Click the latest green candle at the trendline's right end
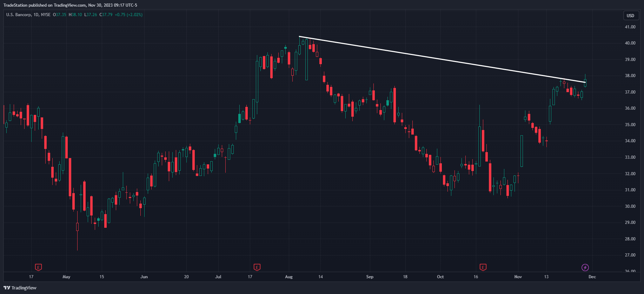Viewport: 644px width, 294px height. (585, 83)
